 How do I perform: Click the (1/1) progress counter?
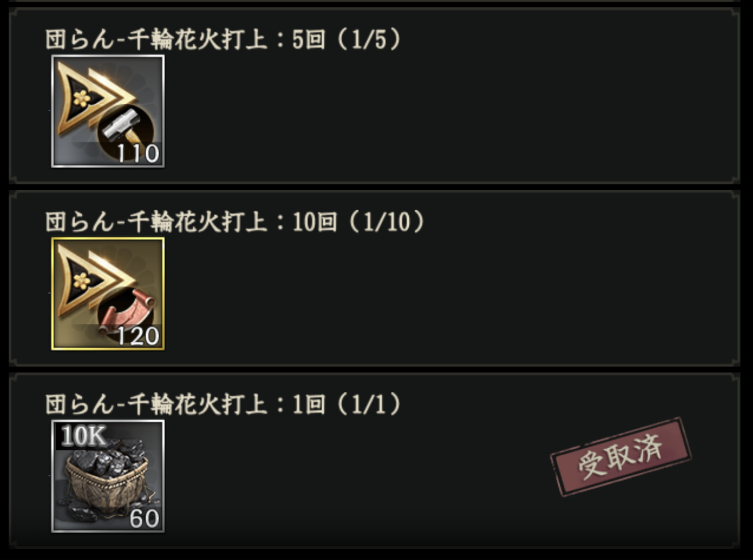pos(369,404)
